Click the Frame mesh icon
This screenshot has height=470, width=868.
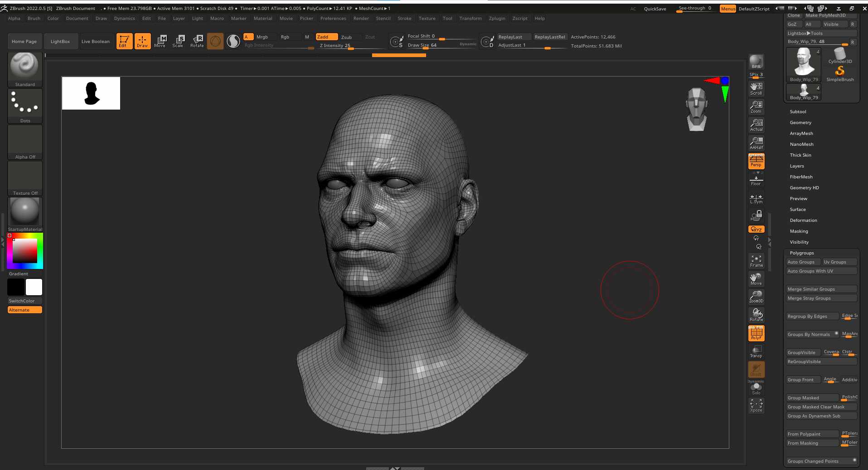(756, 260)
